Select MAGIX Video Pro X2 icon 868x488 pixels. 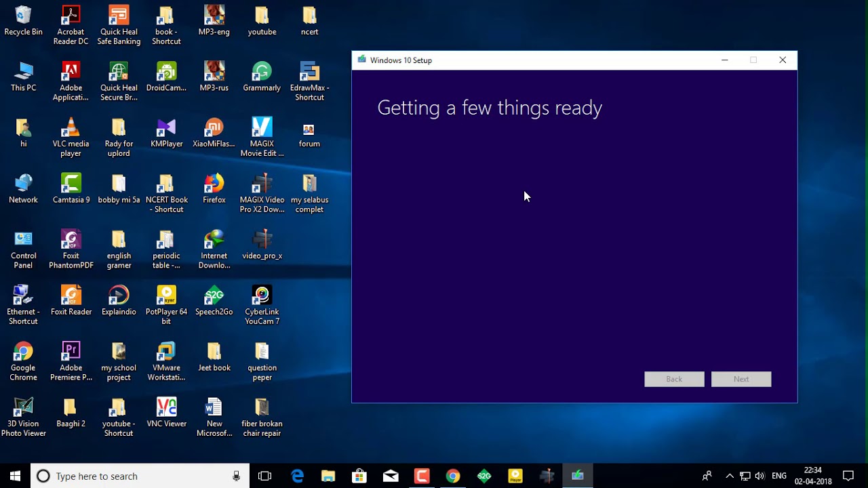pos(262,193)
